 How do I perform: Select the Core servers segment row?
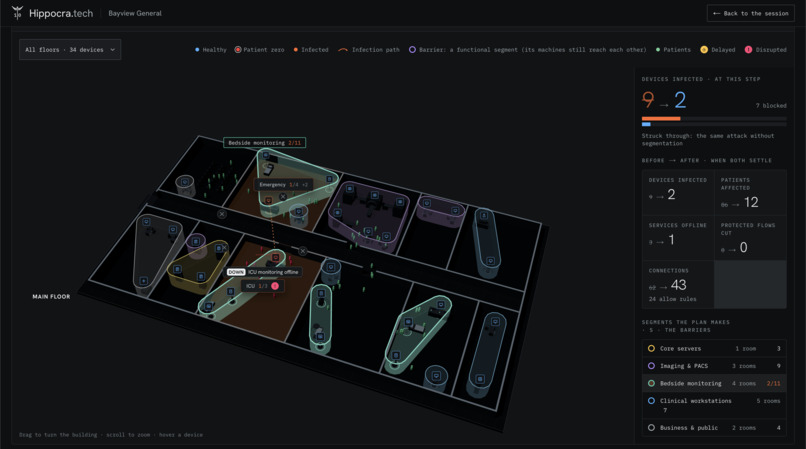pyautogui.click(x=714, y=349)
